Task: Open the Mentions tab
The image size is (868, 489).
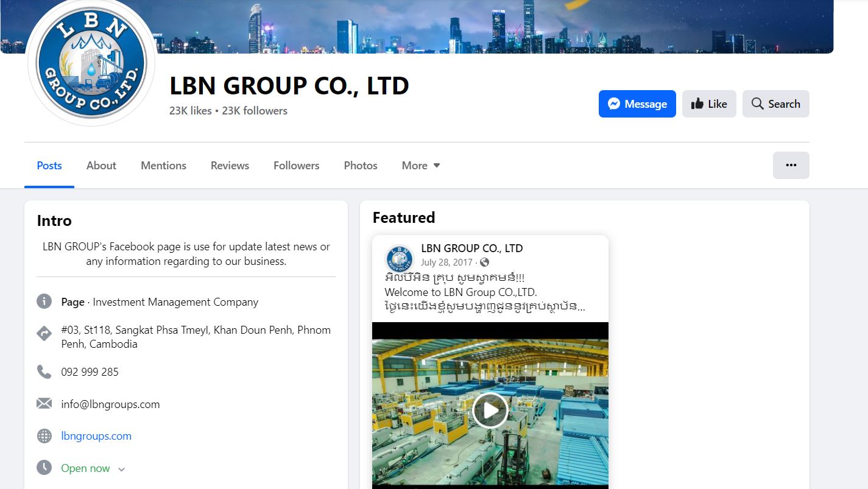Action: pos(163,166)
